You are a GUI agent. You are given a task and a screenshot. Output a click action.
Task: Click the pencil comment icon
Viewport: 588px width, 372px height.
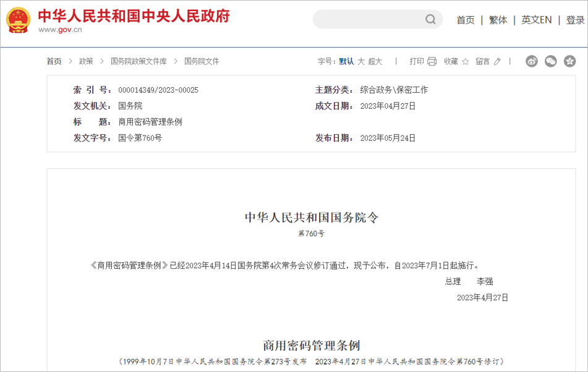(497, 61)
